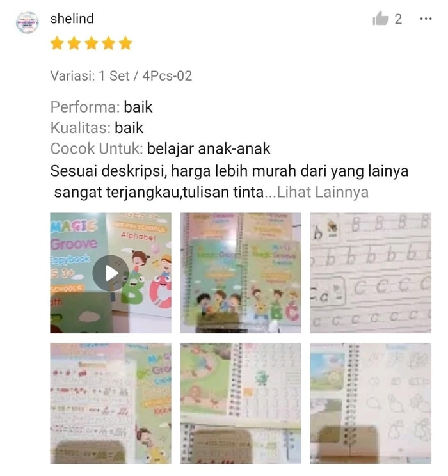Open the three-dot more options menu
This screenshot has height=476, width=448.
pyautogui.click(x=426, y=19)
